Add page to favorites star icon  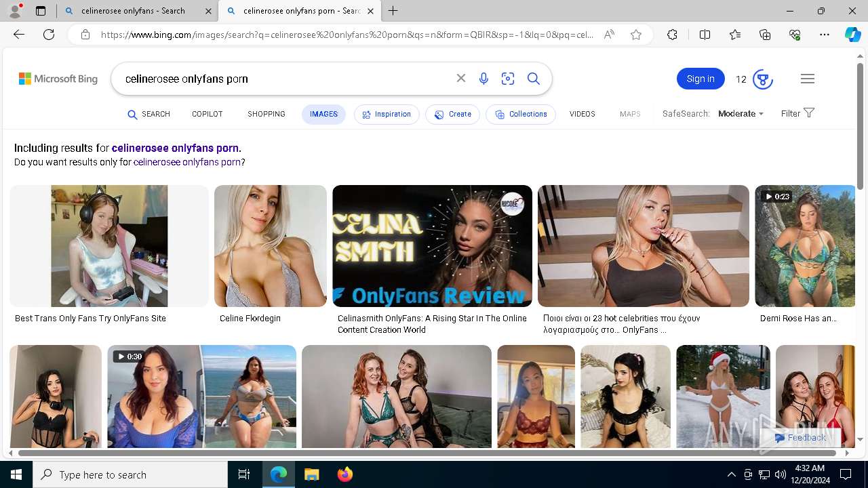[636, 35]
